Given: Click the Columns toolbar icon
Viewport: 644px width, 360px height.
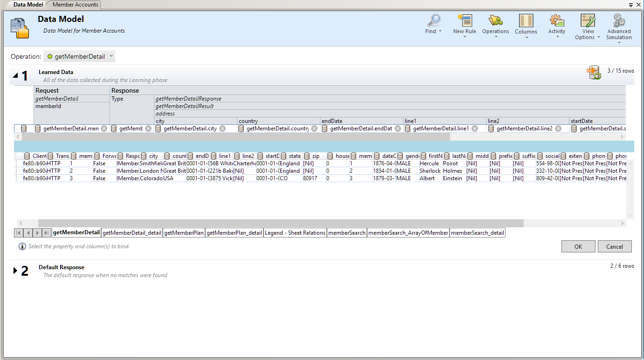Looking at the screenshot, I should pos(526,21).
